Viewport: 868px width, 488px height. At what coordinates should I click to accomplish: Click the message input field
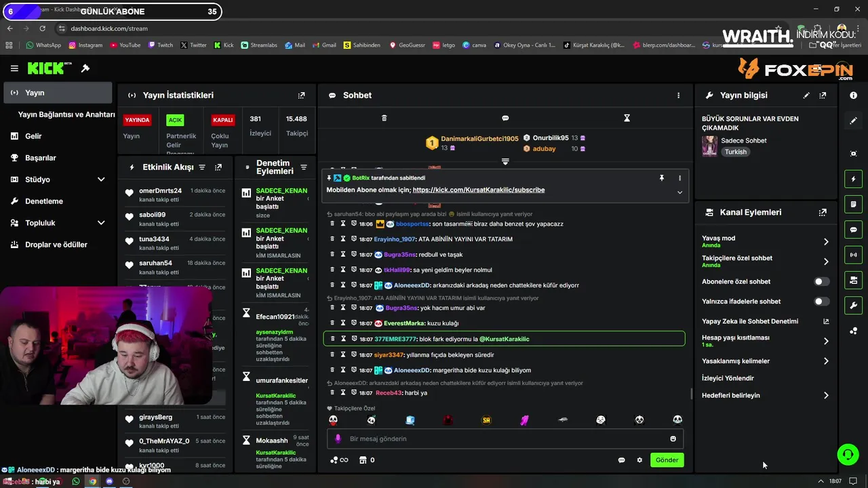pos(505,439)
